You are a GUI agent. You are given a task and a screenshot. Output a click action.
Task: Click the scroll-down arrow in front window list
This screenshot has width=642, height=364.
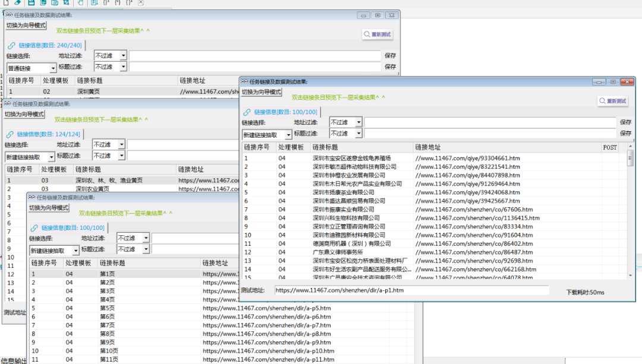click(630, 276)
